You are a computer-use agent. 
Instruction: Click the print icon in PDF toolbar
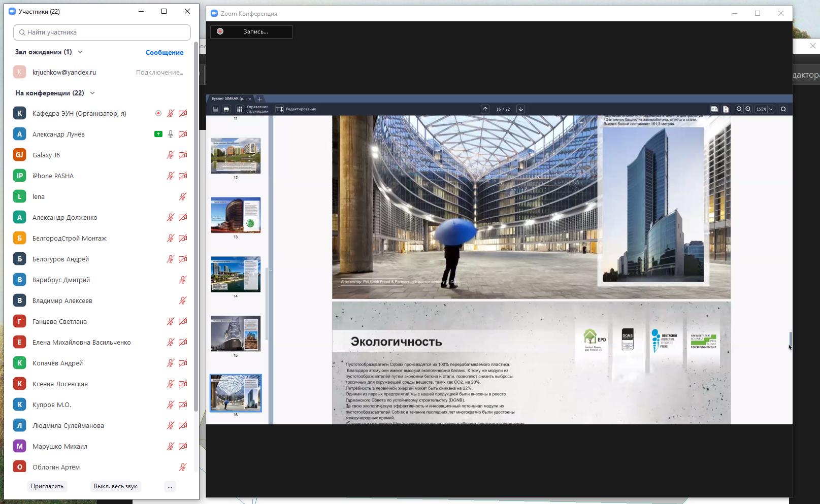click(226, 109)
